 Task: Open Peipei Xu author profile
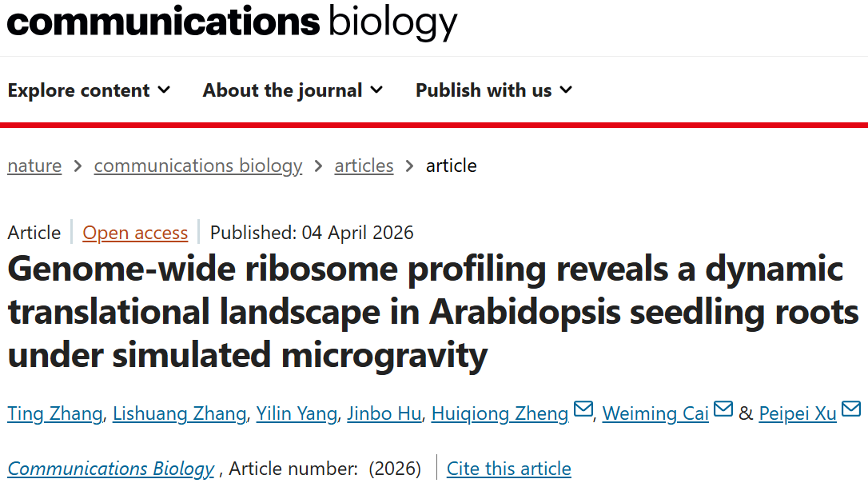pyautogui.click(x=798, y=413)
